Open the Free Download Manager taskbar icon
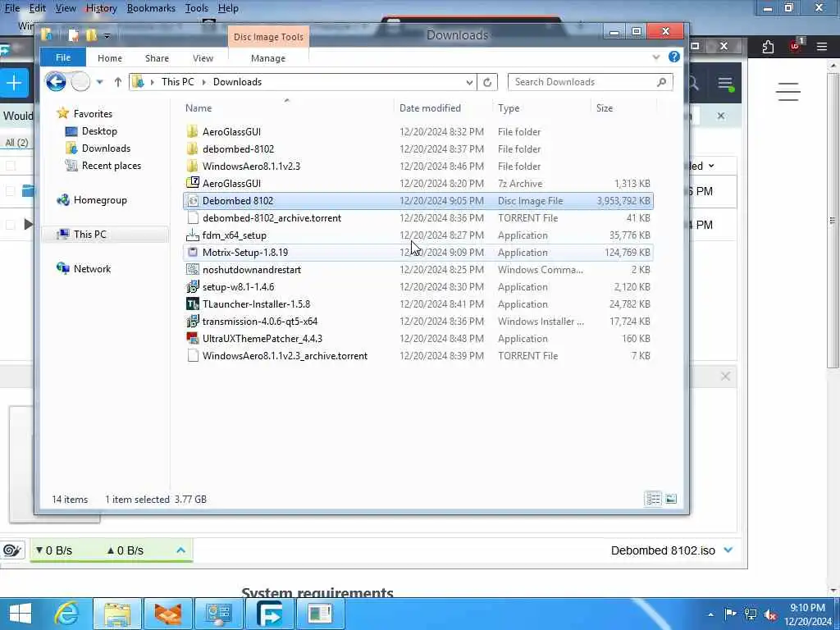This screenshot has height=630, width=840. click(x=270, y=614)
